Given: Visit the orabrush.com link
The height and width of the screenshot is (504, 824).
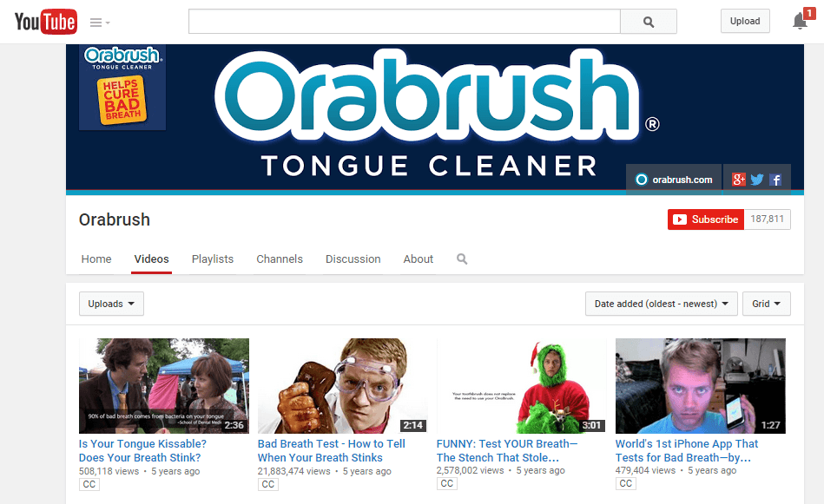Looking at the screenshot, I should (675, 180).
